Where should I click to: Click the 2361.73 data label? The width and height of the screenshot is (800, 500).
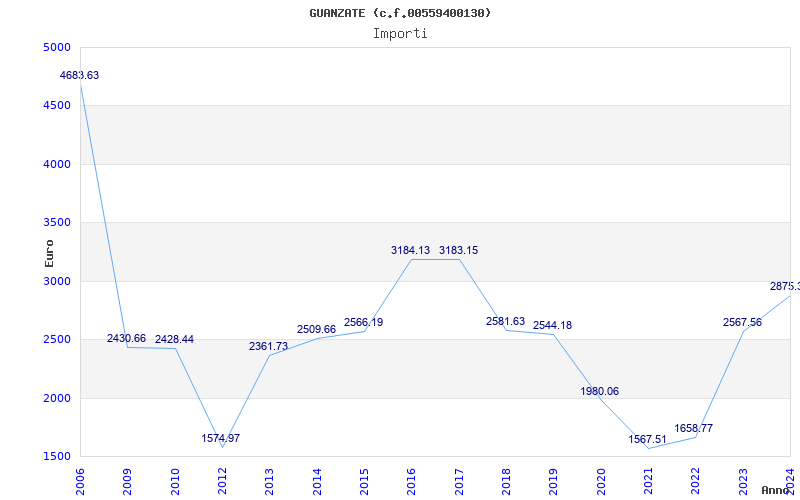pos(268,346)
